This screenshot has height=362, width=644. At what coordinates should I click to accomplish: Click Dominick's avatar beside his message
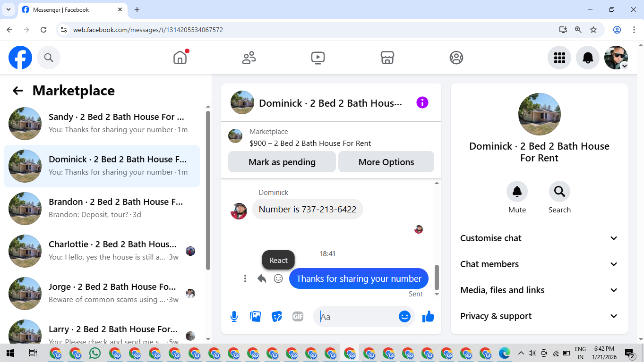tap(239, 211)
